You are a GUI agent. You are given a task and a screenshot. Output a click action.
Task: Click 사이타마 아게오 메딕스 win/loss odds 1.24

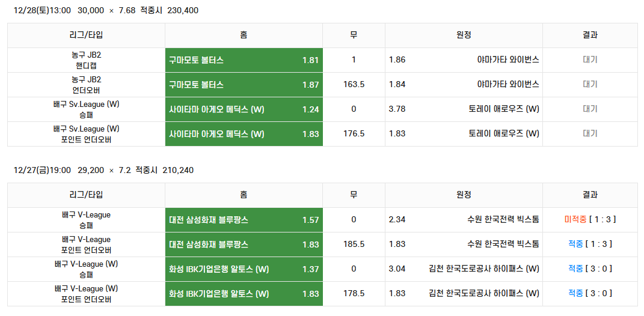point(244,109)
